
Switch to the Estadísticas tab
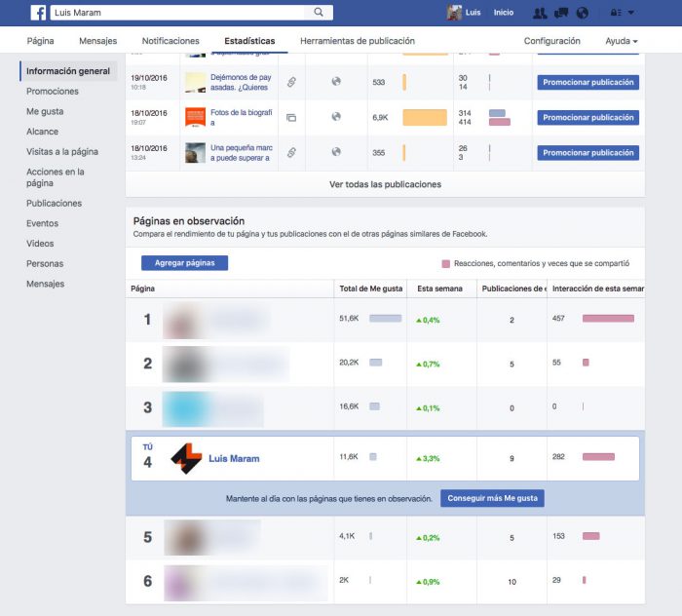click(249, 41)
